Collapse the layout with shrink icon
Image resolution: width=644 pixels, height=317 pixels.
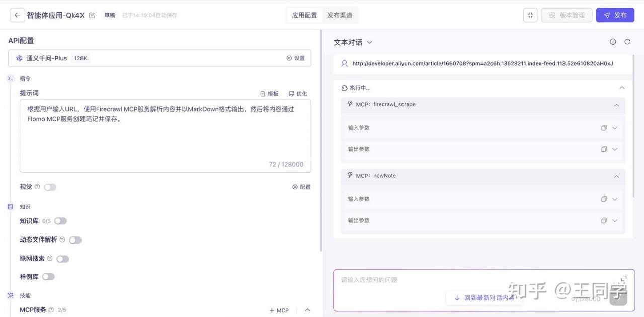click(530, 15)
